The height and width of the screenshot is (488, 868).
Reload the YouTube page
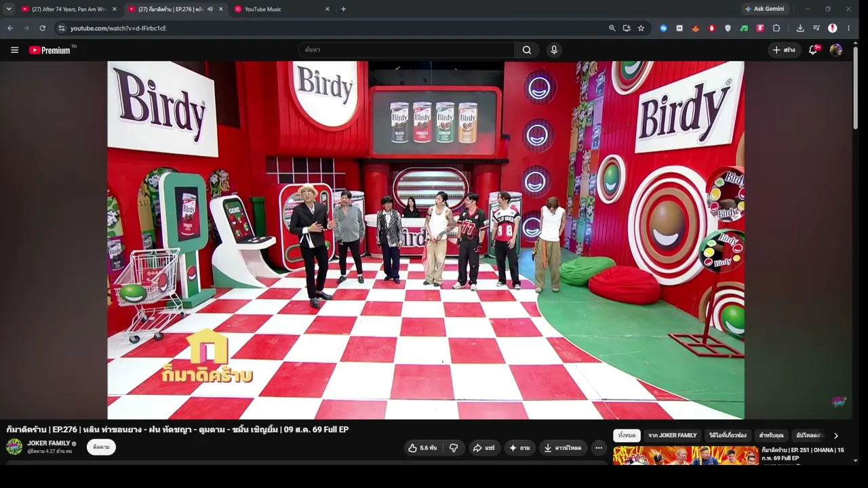42,28
